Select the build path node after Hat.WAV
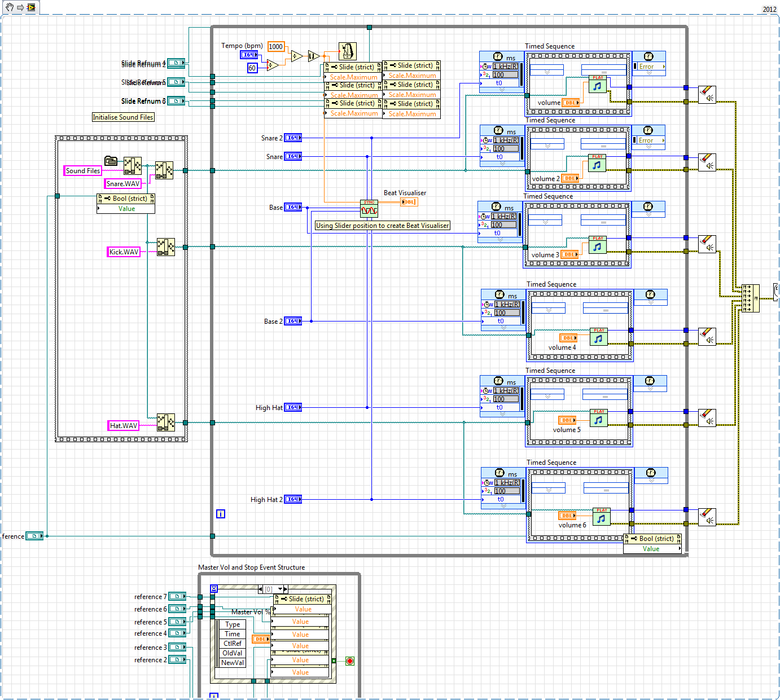 (x=165, y=422)
